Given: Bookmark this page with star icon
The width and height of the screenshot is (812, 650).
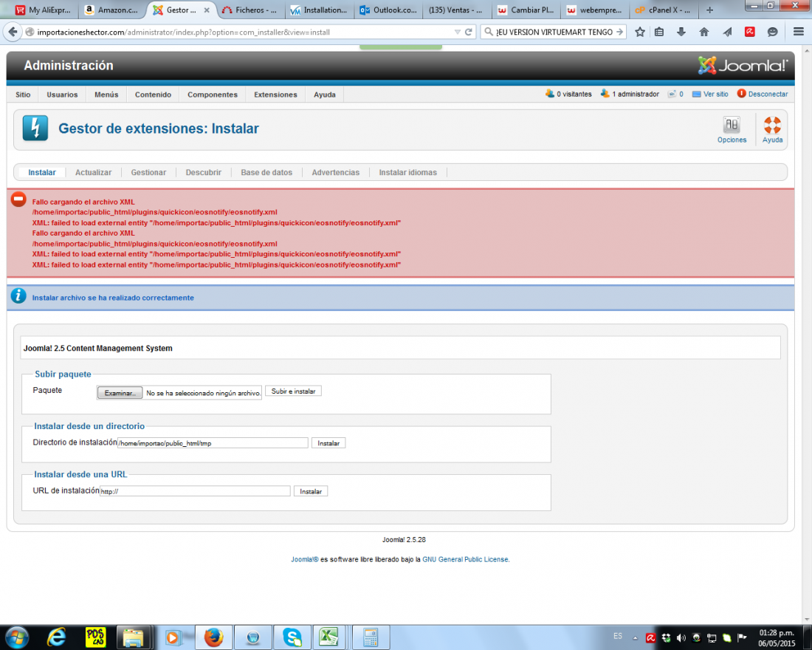Looking at the screenshot, I should 640,32.
